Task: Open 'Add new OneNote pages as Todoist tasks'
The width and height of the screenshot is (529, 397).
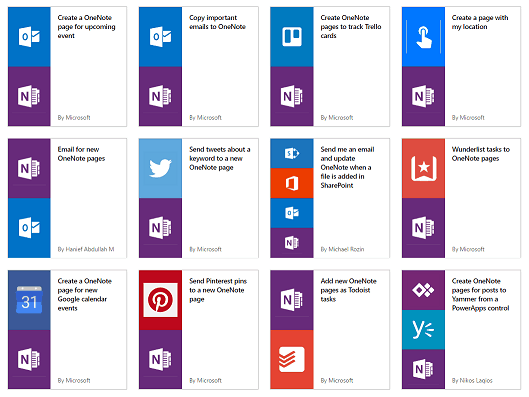Action: 349,290
